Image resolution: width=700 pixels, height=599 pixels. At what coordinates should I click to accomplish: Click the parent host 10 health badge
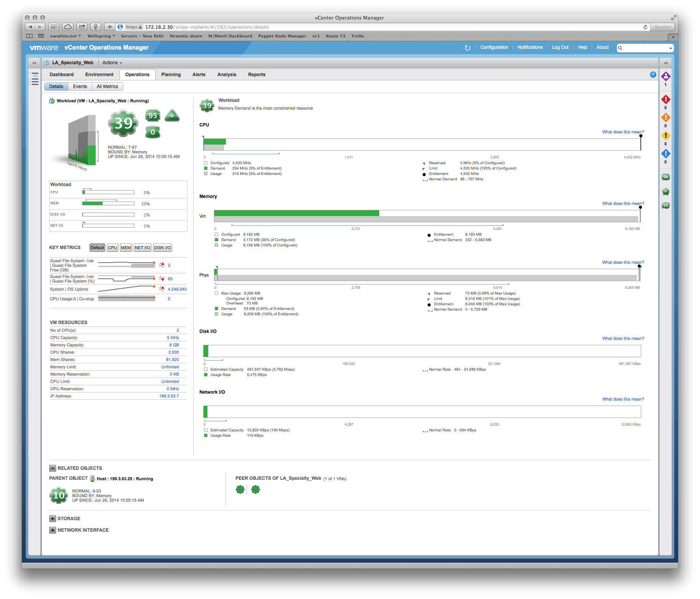pos(59,495)
